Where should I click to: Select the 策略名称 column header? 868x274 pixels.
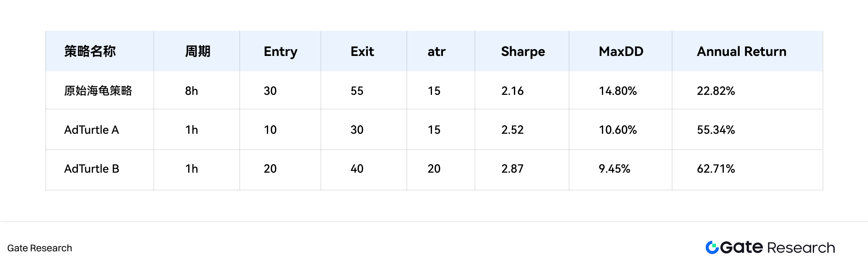pyautogui.click(x=90, y=51)
